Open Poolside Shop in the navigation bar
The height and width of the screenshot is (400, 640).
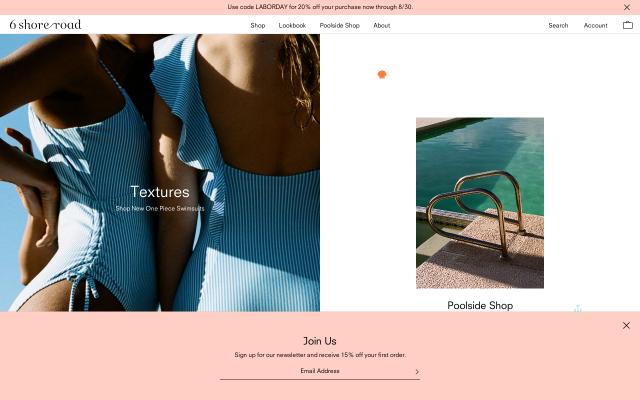click(339, 25)
